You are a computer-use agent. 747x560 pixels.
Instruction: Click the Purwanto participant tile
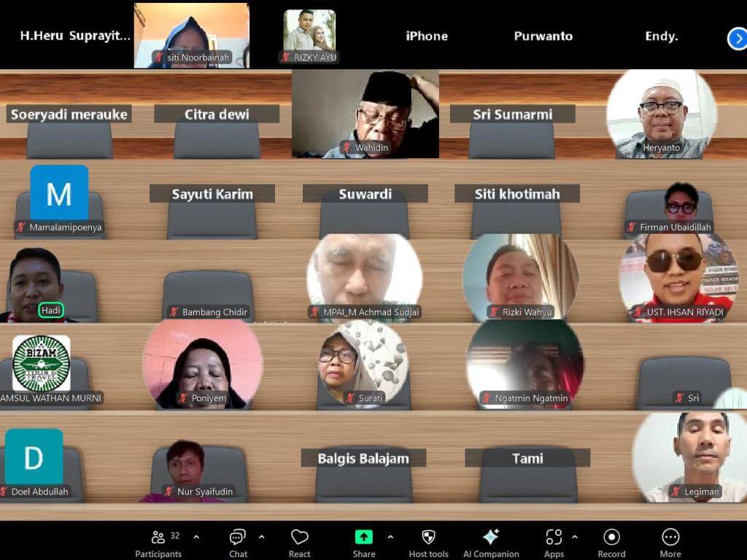543,36
